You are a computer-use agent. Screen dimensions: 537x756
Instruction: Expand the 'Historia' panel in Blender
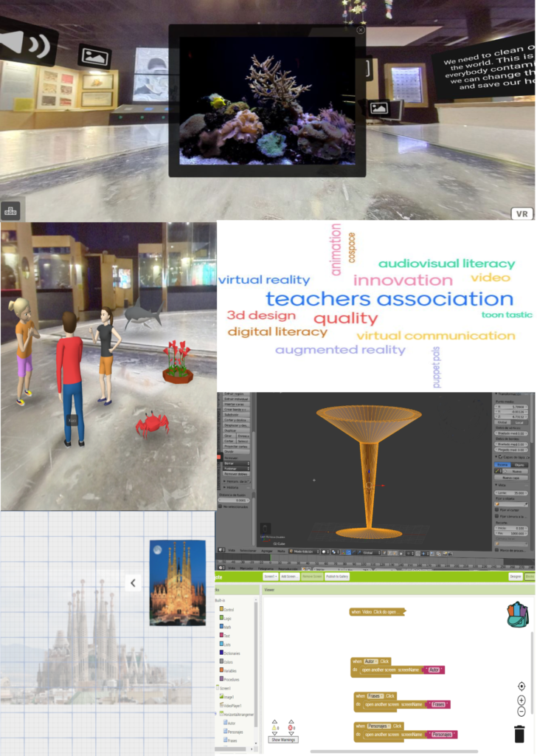point(223,487)
